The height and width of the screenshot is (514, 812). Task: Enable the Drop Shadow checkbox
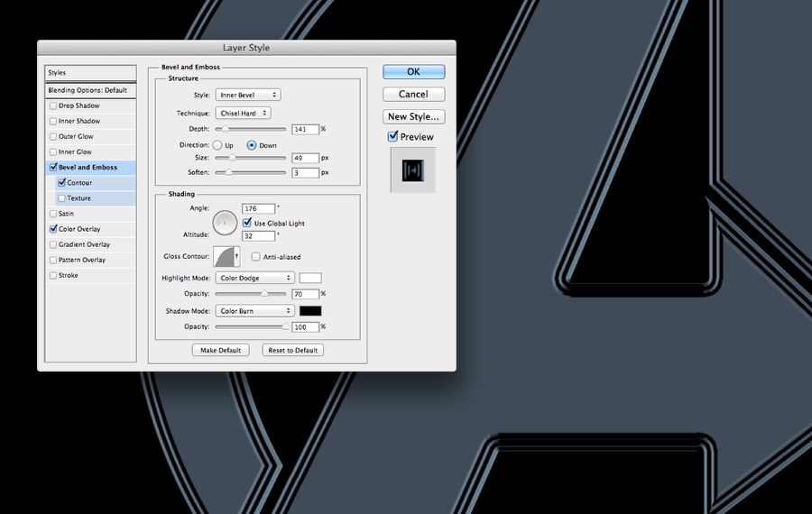(53, 106)
